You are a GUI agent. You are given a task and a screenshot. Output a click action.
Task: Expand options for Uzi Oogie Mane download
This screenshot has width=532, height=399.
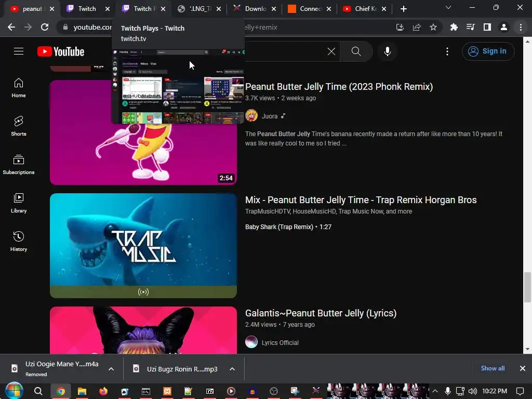click(111, 369)
